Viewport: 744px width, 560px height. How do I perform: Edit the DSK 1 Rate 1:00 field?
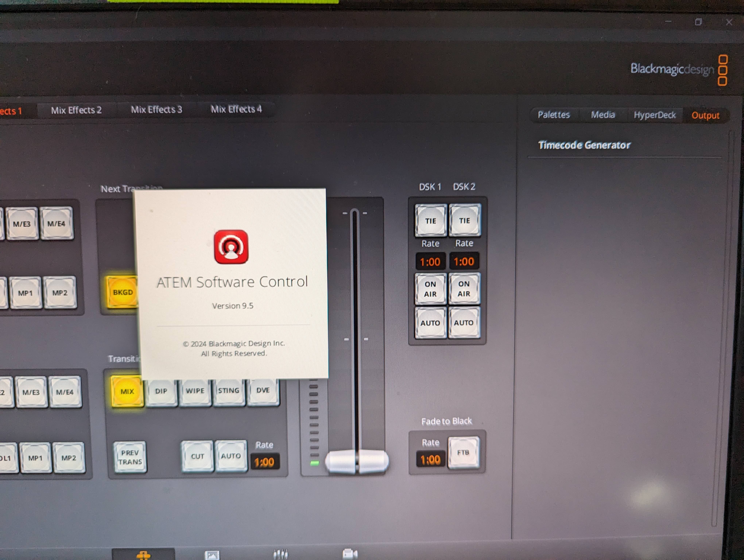tap(430, 262)
